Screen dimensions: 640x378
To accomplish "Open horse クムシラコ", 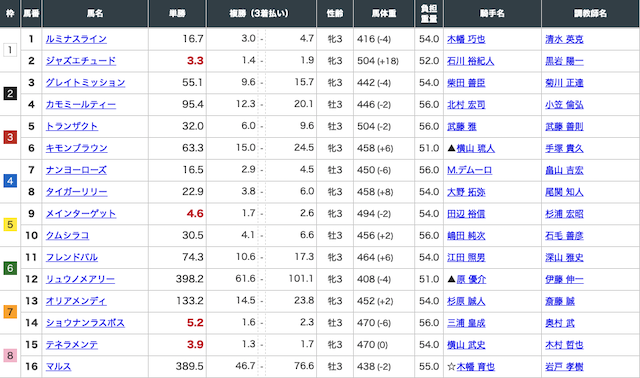I will point(67,236).
